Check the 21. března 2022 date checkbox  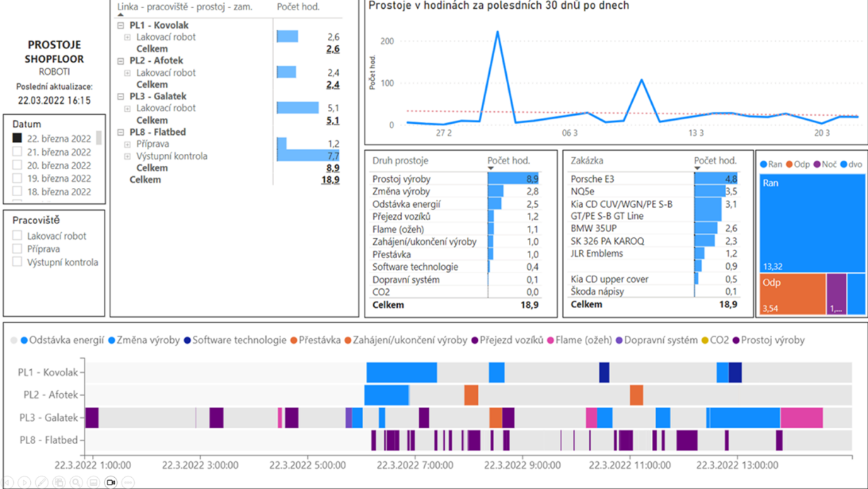(17, 152)
